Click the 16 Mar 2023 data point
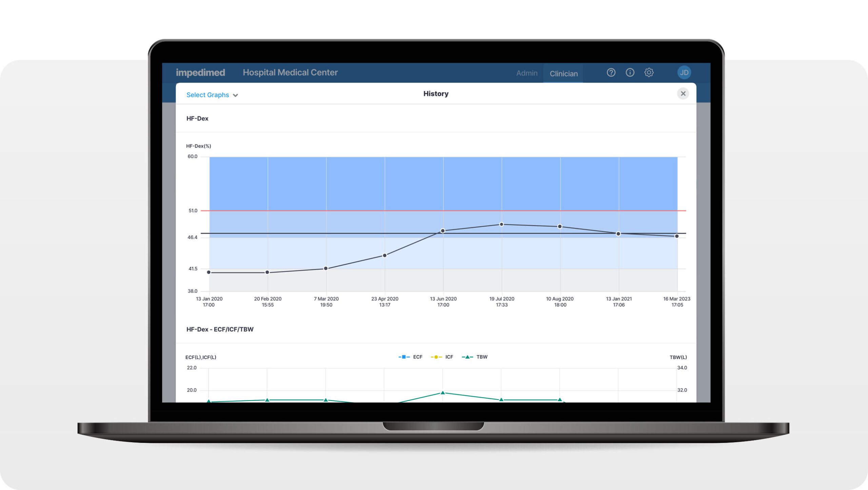Image resolution: width=868 pixels, height=490 pixels. [677, 236]
